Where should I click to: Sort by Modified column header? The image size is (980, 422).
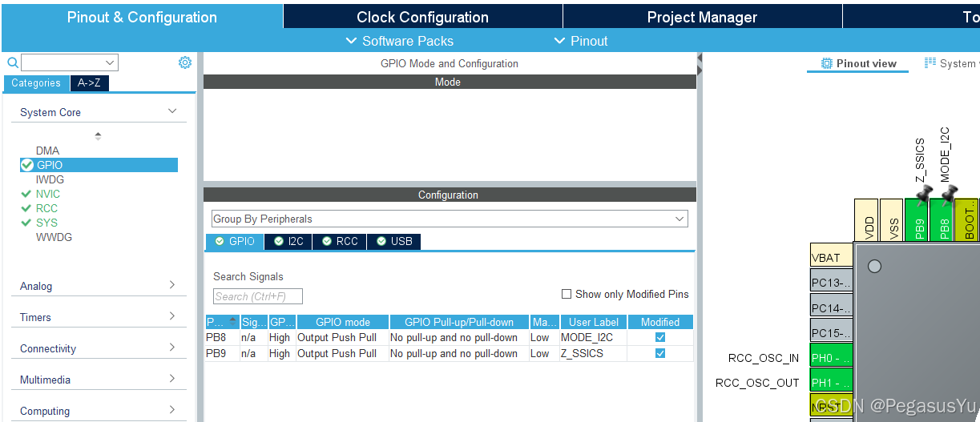(660, 322)
